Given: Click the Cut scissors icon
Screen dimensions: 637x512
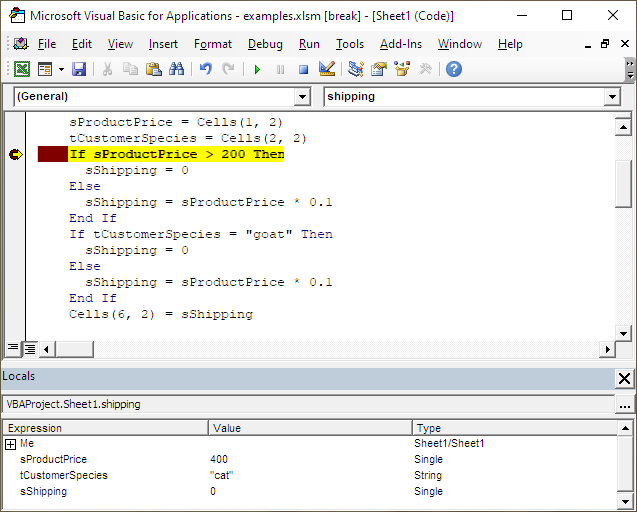Looking at the screenshot, I should tap(107, 69).
